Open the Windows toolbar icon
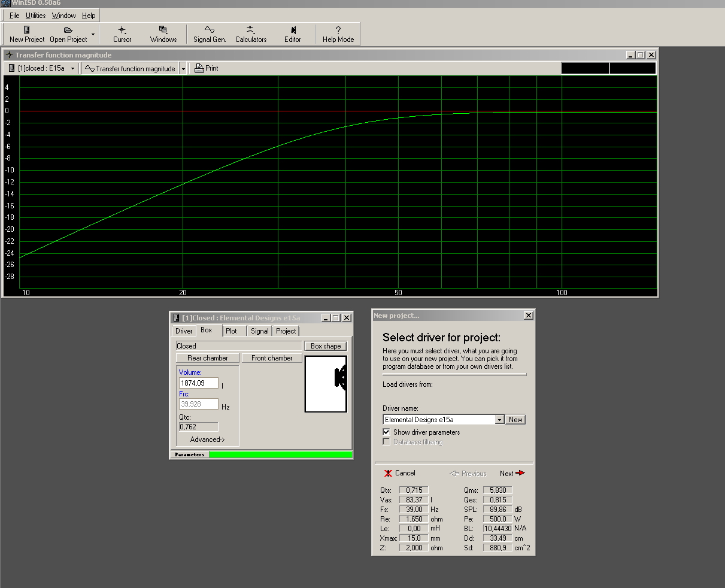This screenshot has width=725, height=588. click(x=163, y=34)
